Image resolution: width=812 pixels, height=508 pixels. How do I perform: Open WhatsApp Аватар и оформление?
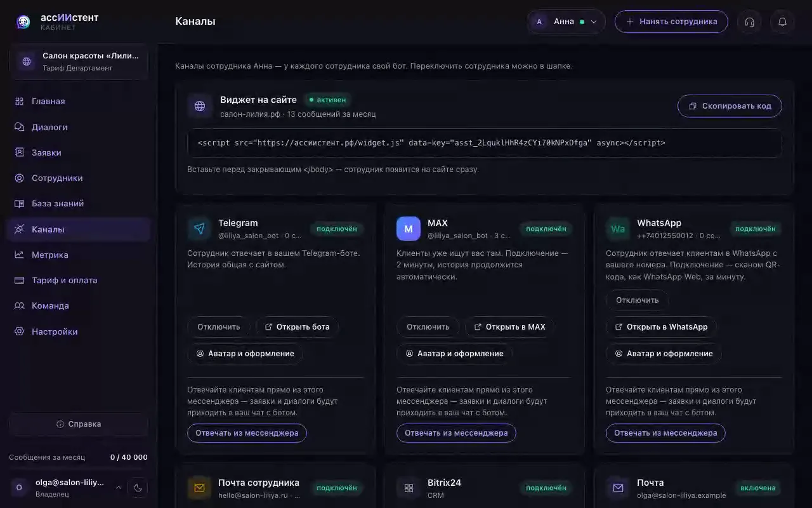(664, 354)
